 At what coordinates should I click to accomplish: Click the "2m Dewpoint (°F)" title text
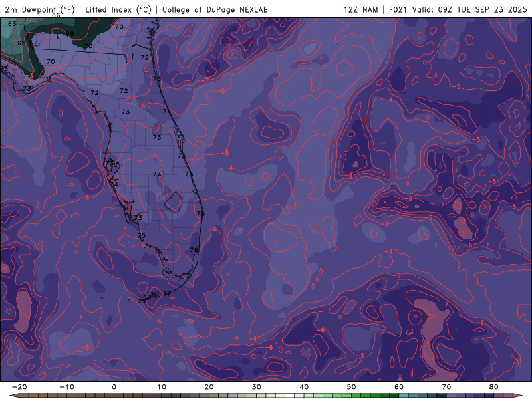click(40, 9)
